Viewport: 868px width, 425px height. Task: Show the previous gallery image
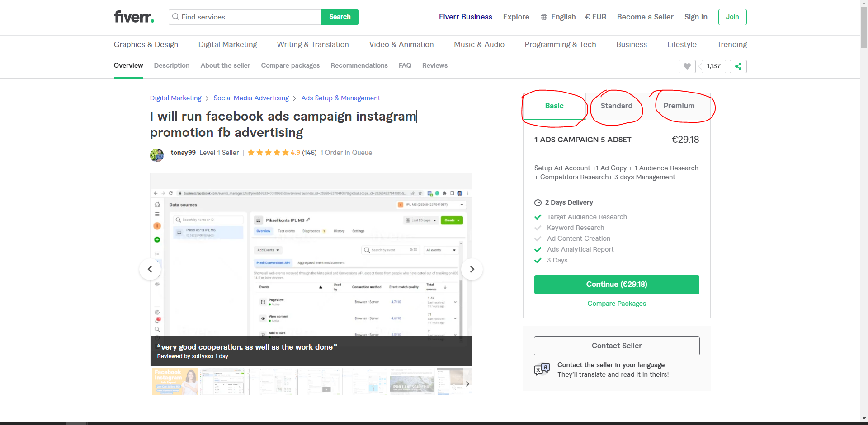[x=150, y=269]
